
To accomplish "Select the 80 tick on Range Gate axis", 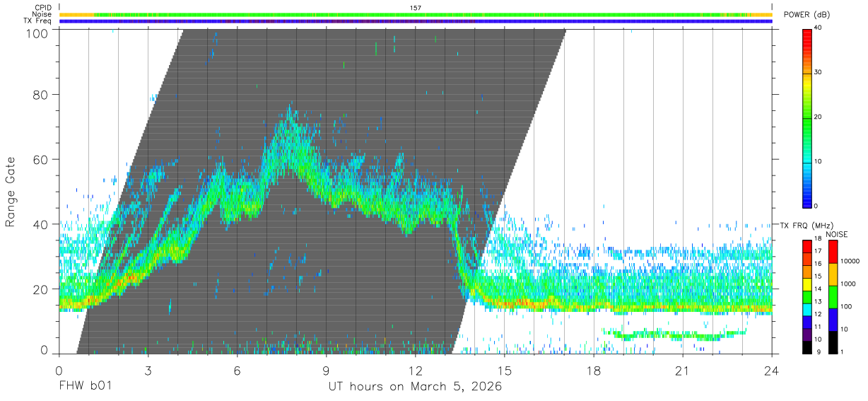I will click(x=40, y=94).
